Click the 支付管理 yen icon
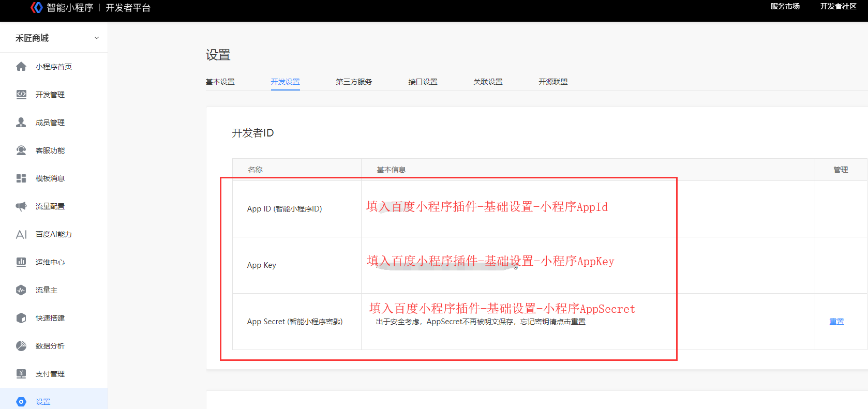868x409 pixels. tap(21, 374)
